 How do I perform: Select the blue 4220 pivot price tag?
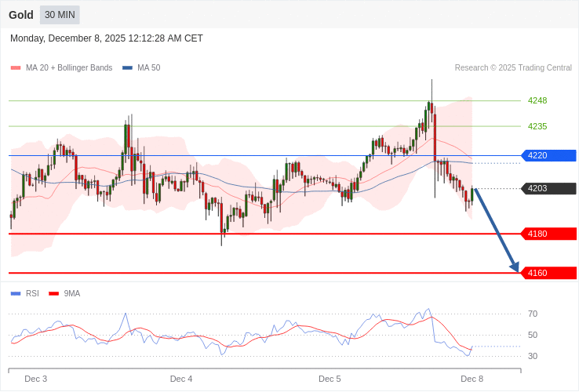(548, 155)
